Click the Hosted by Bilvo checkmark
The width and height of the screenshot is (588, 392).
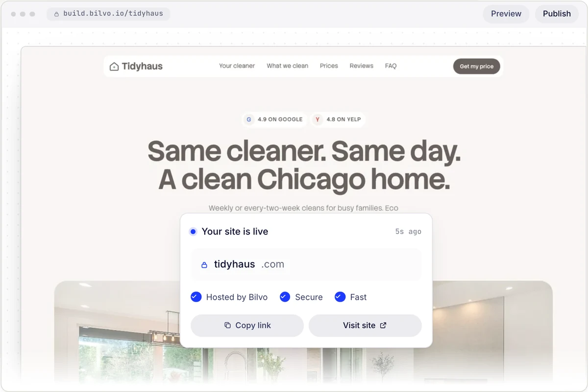pos(196,297)
